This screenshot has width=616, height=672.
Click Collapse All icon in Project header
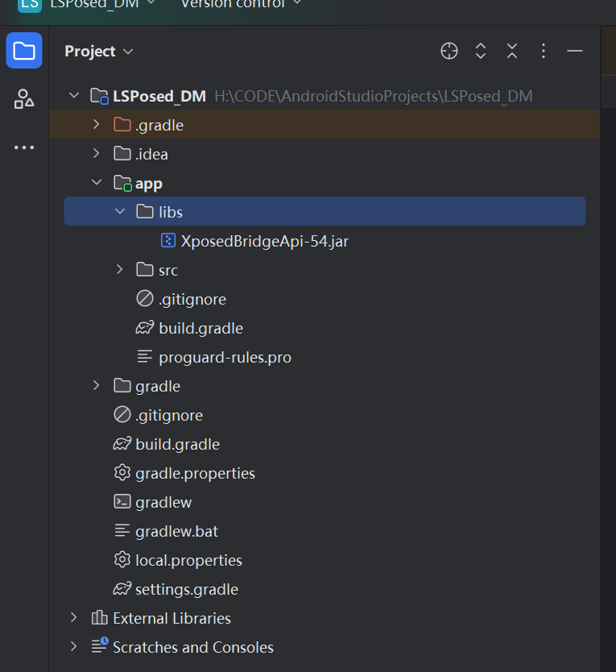tap(512, 51)
